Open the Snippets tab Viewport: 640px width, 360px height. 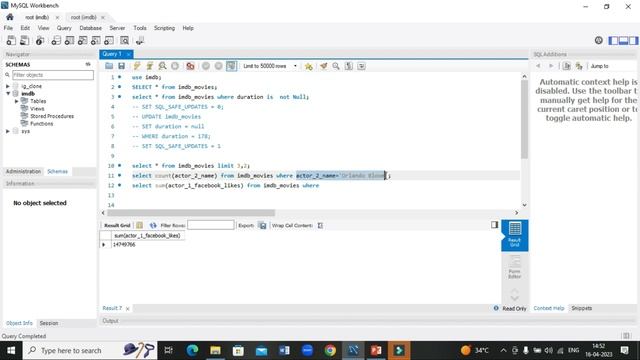click(x=582, y=308)
